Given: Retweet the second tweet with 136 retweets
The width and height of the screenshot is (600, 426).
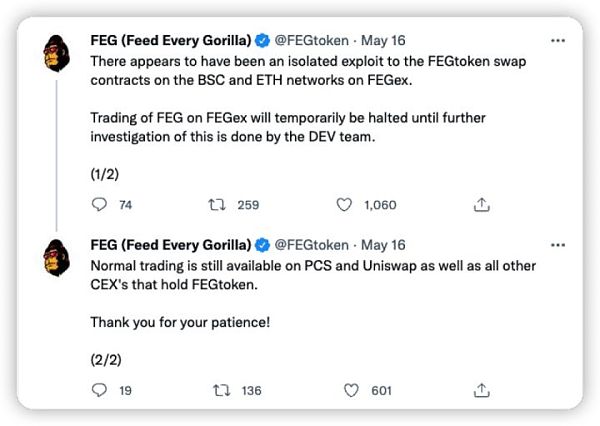Looking at the screenshot, I should (215, 390).
